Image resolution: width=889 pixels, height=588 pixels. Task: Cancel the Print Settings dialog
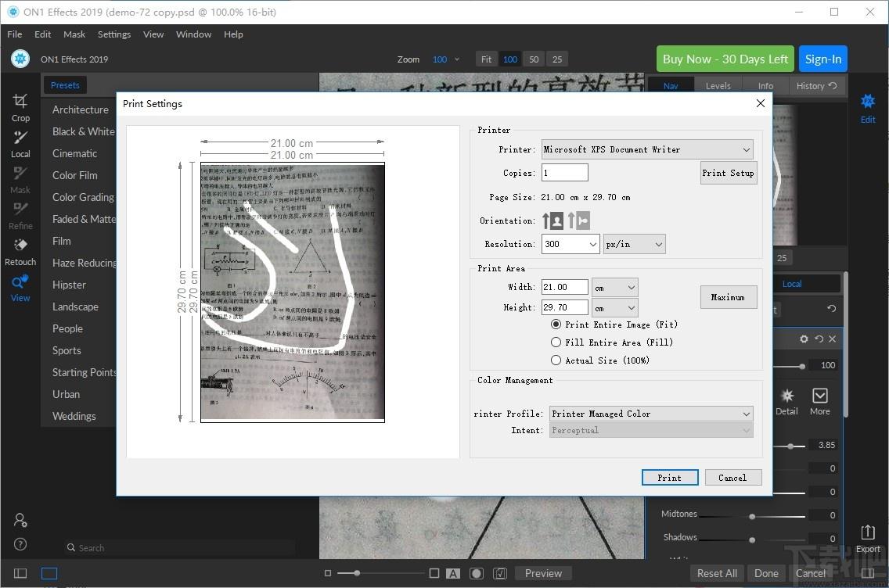(x=732, y=478)
